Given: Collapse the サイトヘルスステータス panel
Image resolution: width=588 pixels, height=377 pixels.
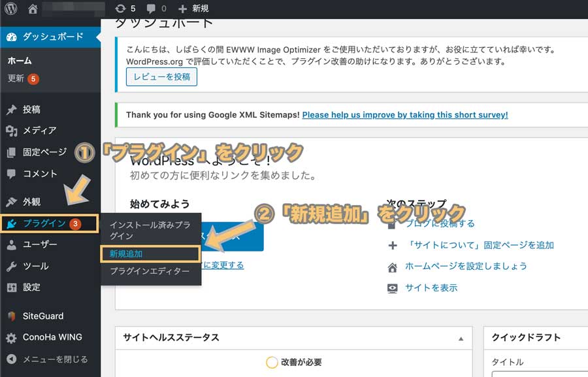Looking at the screenshot, I should pyautogui.click(x=461, y=338).
